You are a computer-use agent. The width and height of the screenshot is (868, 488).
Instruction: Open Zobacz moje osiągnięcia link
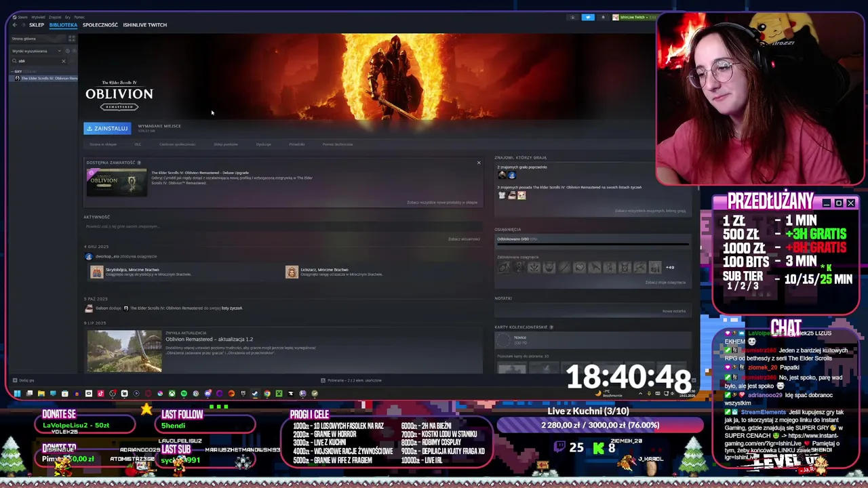(665, 283)
